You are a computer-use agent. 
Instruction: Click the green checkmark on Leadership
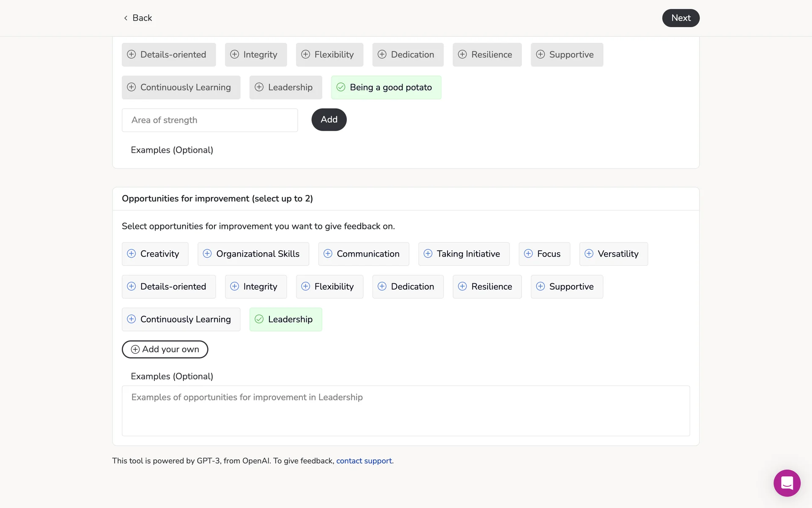pyautogui.click(x=259, y=319)
